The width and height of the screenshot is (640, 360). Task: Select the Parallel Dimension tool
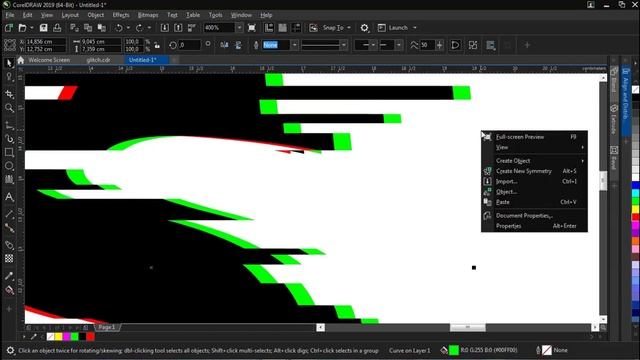coord(9,214)
